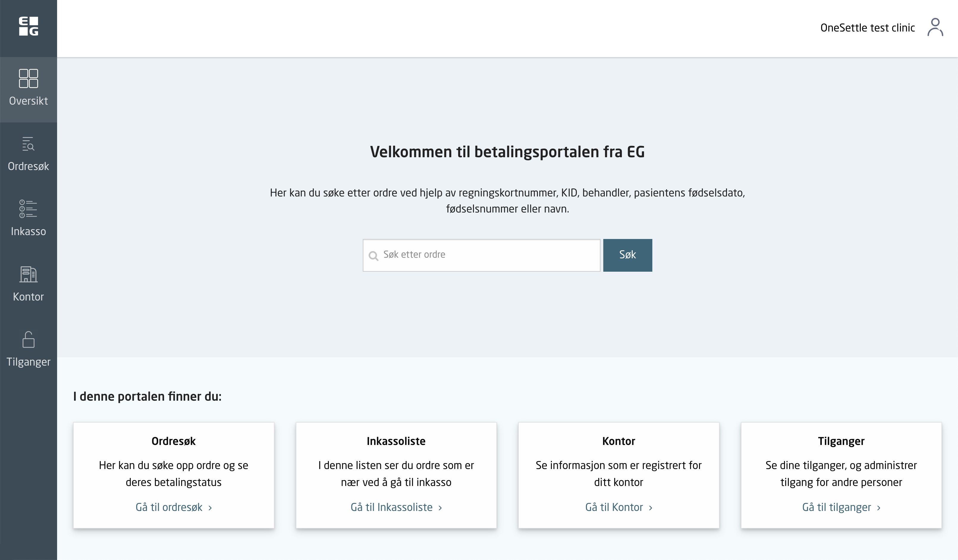
Task: Click the OneSettle test clinic name
Action: pyautogui.click(x=867, y=28)
